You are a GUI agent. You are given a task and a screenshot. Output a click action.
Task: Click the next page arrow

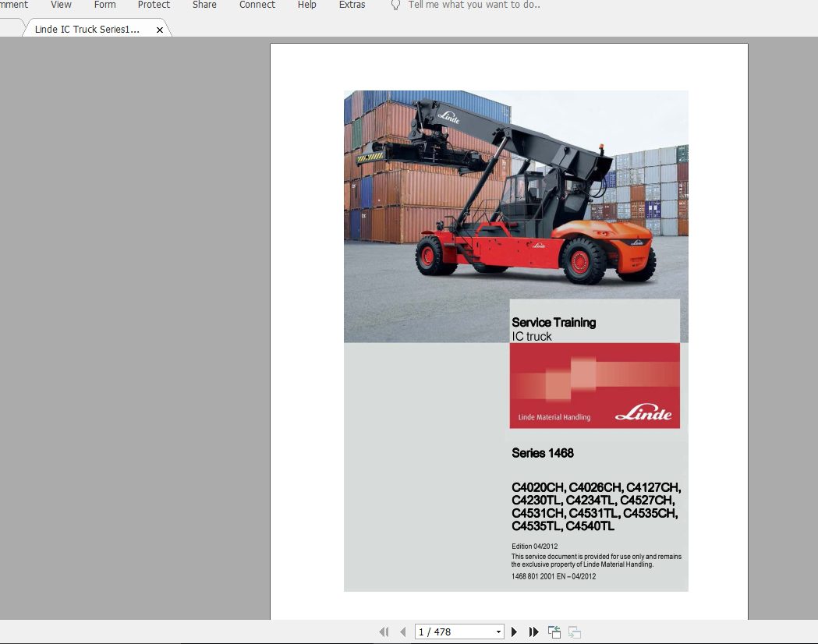pos(514,632)
